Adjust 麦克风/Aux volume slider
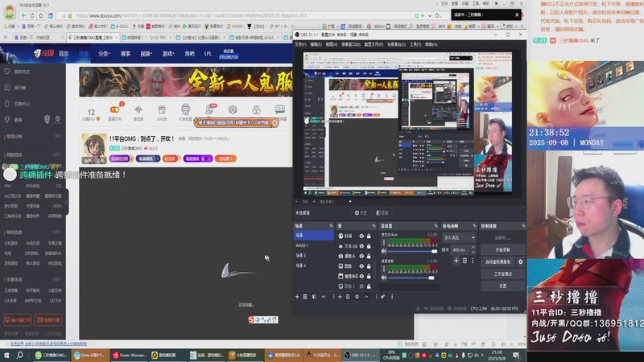The height and width of the screenshot is (362, 644). (411, 251)
